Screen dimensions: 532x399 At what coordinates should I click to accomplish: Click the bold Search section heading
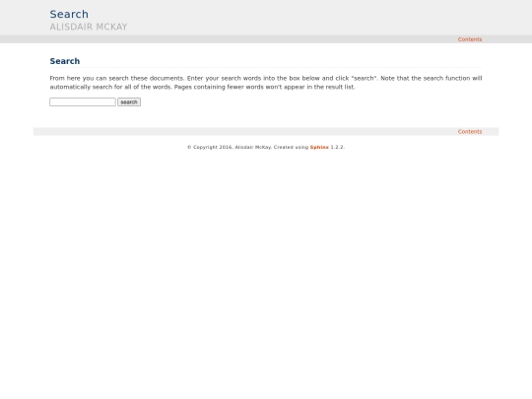(65, 61)
